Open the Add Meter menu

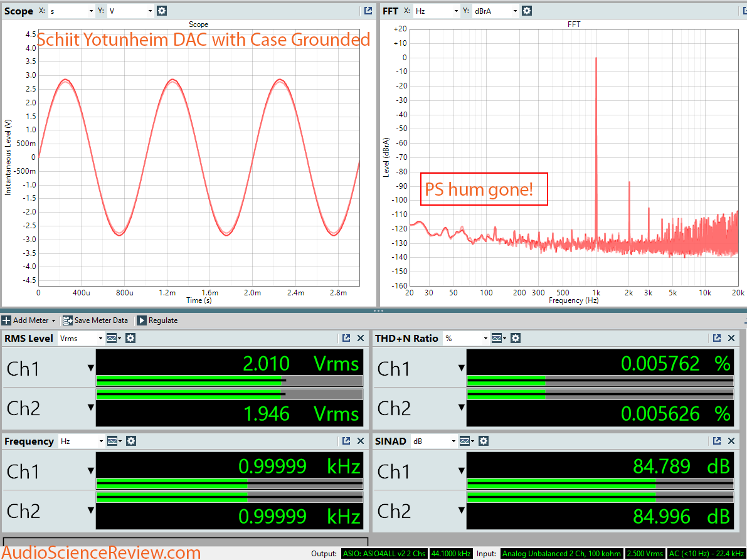click(x=29, y=320)
